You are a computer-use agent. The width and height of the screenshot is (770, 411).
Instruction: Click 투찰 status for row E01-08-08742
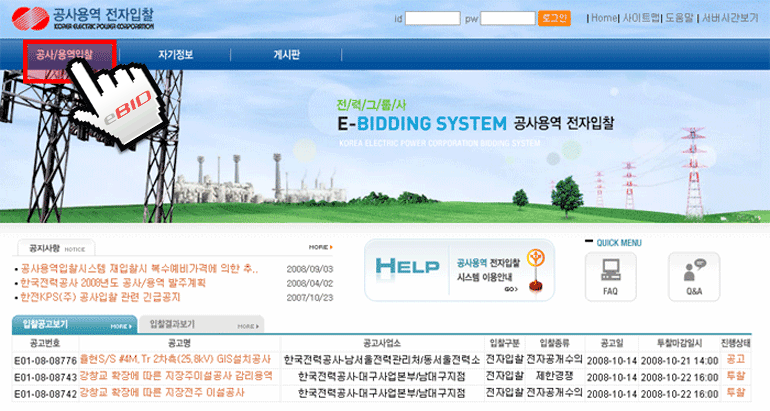pyautogui.click(x=736, y=393)
